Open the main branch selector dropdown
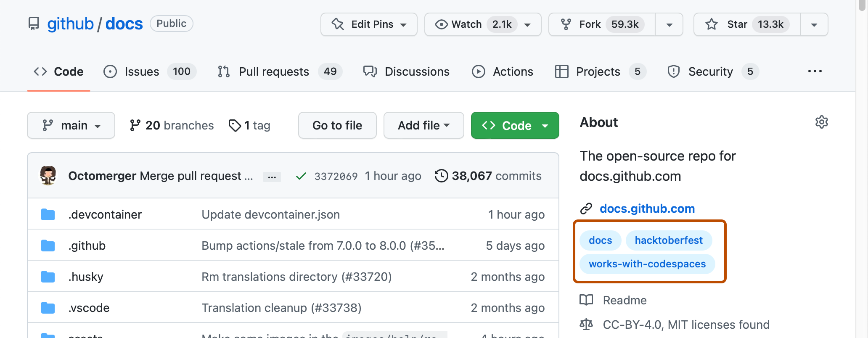The width and height of the screenshot is (868, 338). pyautogui.click(x=71, y=125)
